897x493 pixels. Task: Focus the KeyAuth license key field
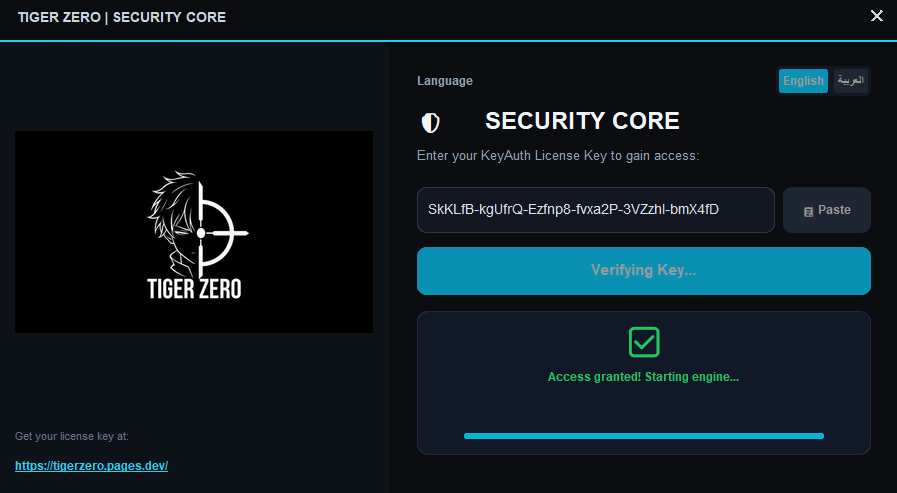pyautogui.click(x=596, y=210)
